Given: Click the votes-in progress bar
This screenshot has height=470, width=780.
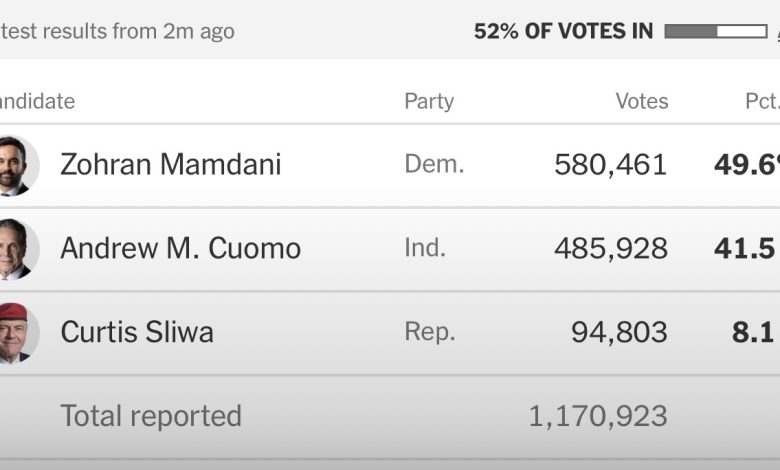Looking at the screenshot, I should coord(715,31).
